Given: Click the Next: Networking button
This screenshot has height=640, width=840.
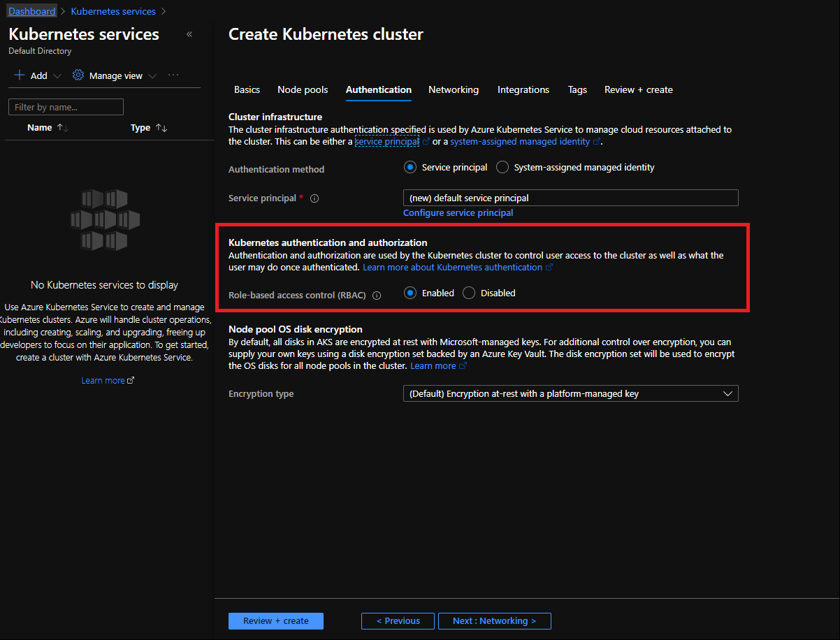Looking at the screenshot, I should coord(494,621).
